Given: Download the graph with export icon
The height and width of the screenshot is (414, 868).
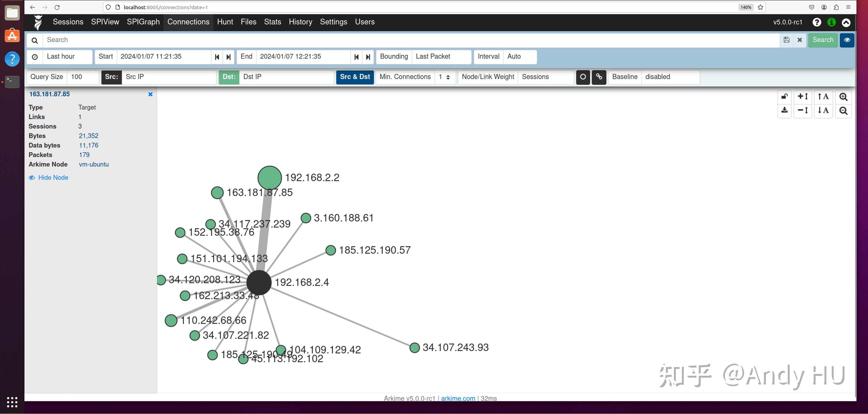Looking at the screenshot, I should click(784, 110).
